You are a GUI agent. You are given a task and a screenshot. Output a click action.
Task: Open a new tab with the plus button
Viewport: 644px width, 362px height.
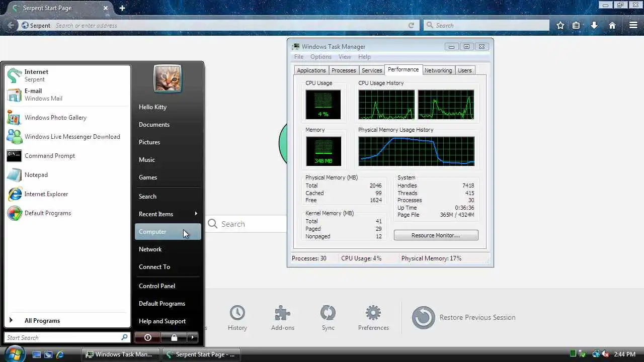click(x=122, y=8)
